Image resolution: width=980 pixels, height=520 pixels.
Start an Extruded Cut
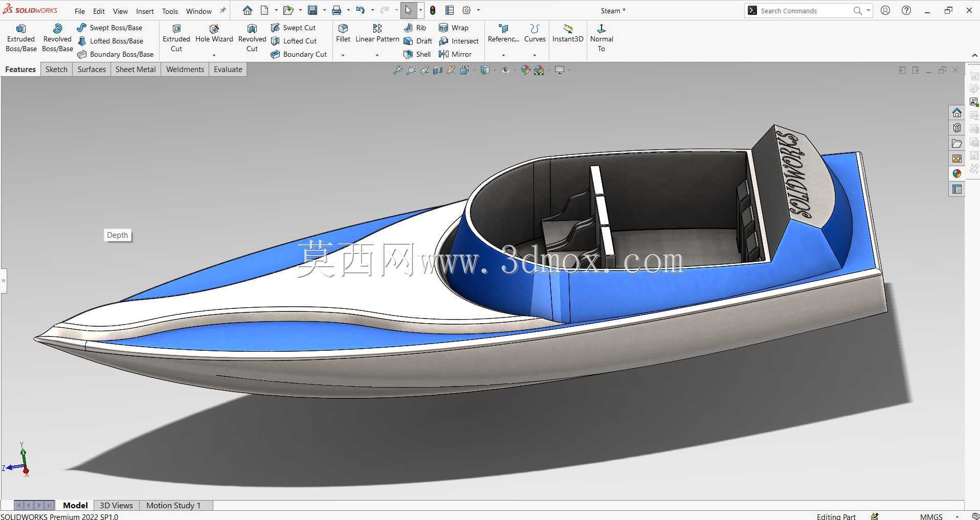point(176,38)
